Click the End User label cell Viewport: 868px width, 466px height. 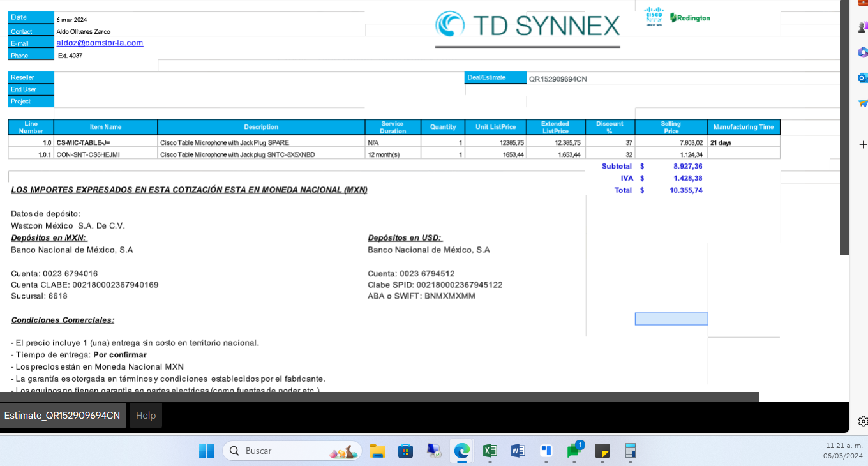(x=31, y=89)
